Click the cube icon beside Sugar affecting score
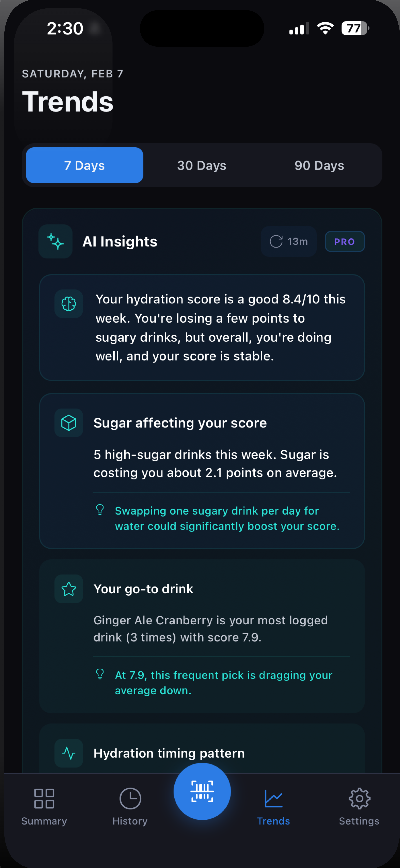 [69, 423]
